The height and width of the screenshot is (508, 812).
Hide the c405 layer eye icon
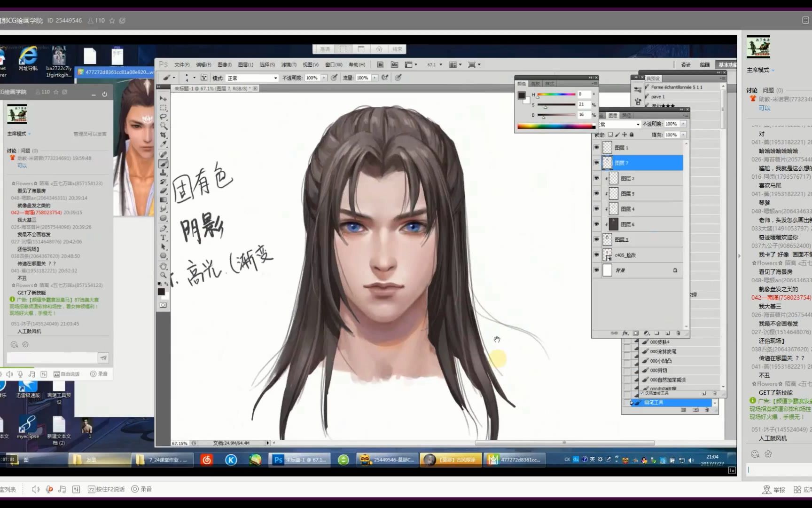click(596, 255)
